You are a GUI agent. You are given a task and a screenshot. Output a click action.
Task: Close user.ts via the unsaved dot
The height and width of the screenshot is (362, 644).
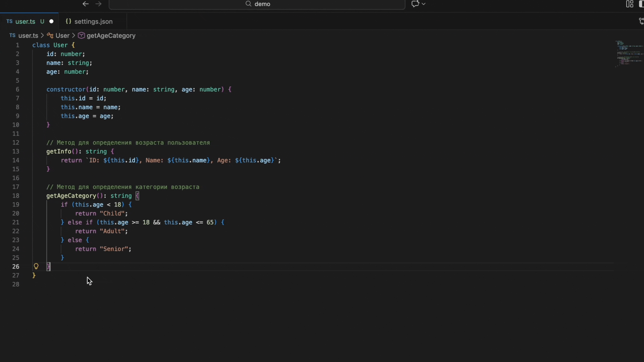51,21
